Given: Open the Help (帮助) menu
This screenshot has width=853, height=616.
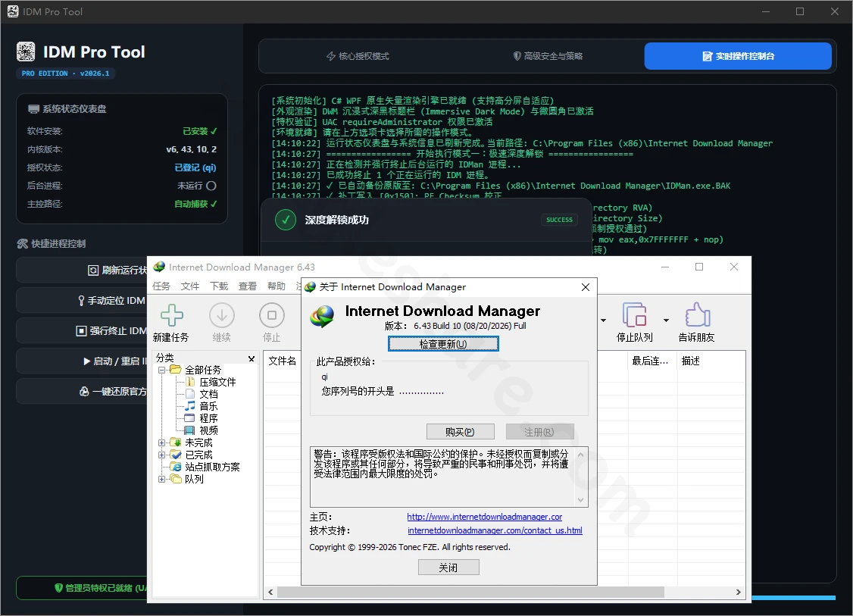Looking at the screenshot, I should [x=277, y=286].
